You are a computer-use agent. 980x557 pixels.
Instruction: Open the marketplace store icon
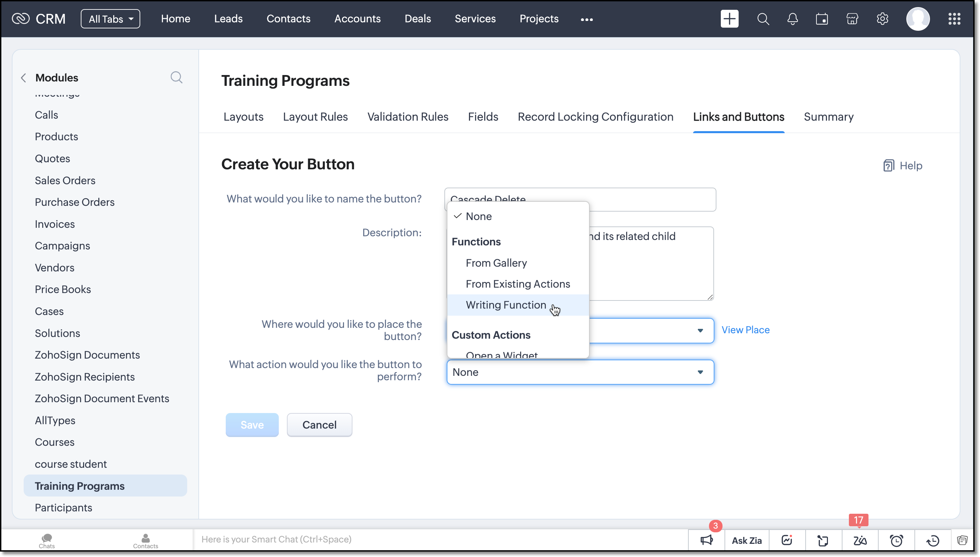(x=852, y=19)
